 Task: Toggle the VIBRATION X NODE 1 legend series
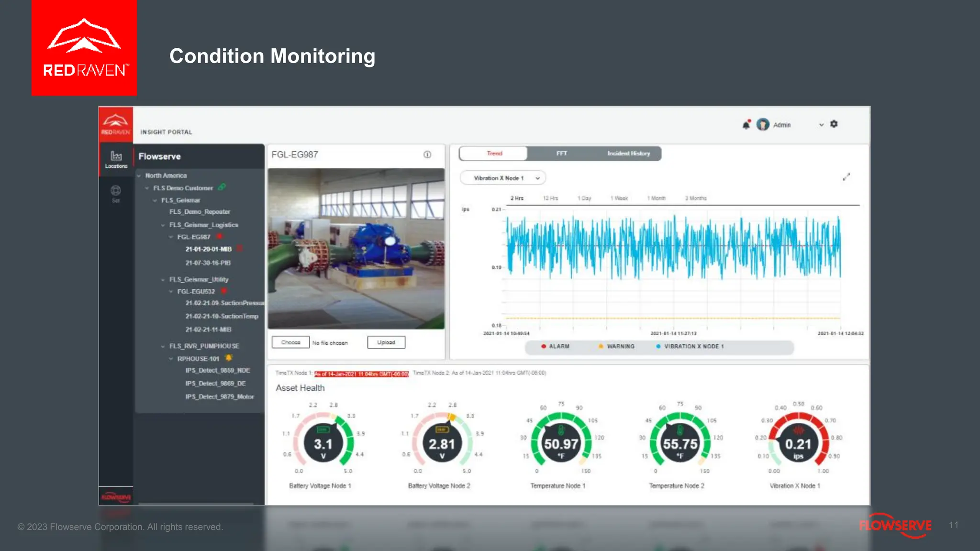pos(690,346)
